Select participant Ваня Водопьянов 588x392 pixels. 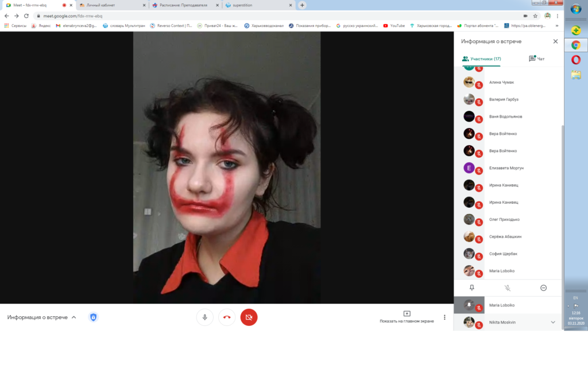coord(508,117)
